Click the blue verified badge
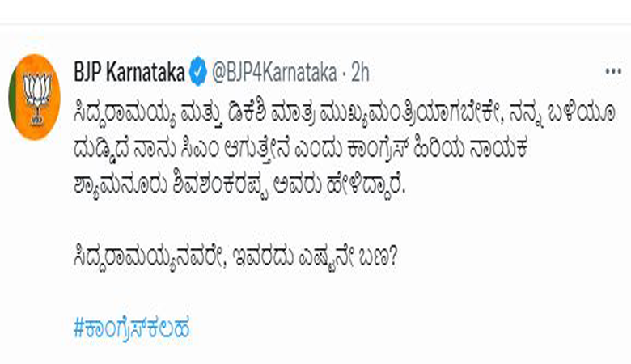 point(197,72)
